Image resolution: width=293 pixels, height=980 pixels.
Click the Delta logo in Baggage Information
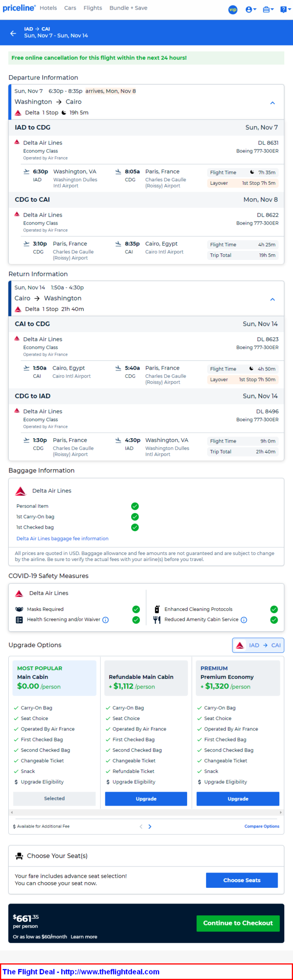21,491
